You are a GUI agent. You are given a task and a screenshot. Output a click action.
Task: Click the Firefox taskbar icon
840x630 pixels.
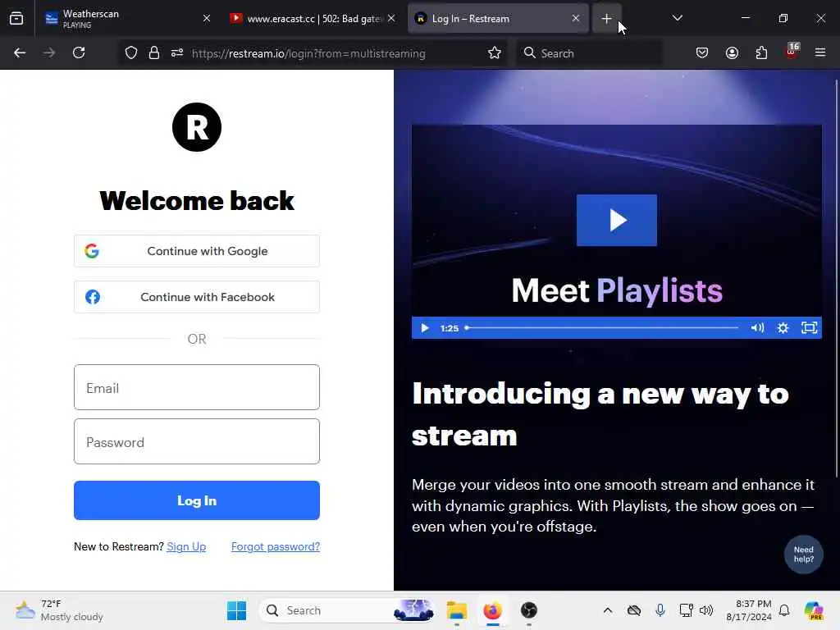[x=492, y=610]
